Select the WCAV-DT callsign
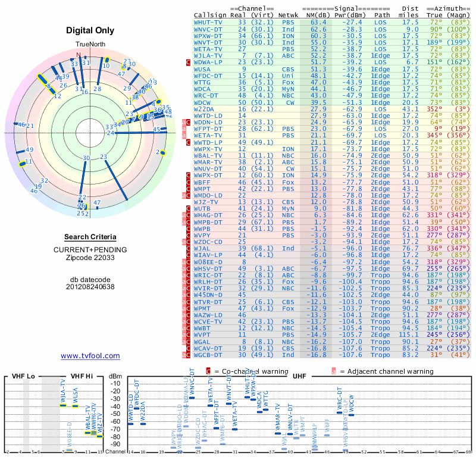476x457 pixels. pos(208,348)
